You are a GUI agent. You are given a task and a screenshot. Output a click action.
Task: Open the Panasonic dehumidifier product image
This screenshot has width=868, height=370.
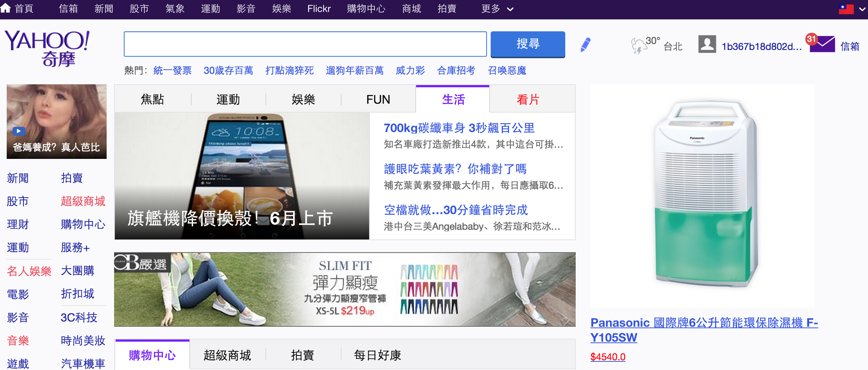(702, 196)
